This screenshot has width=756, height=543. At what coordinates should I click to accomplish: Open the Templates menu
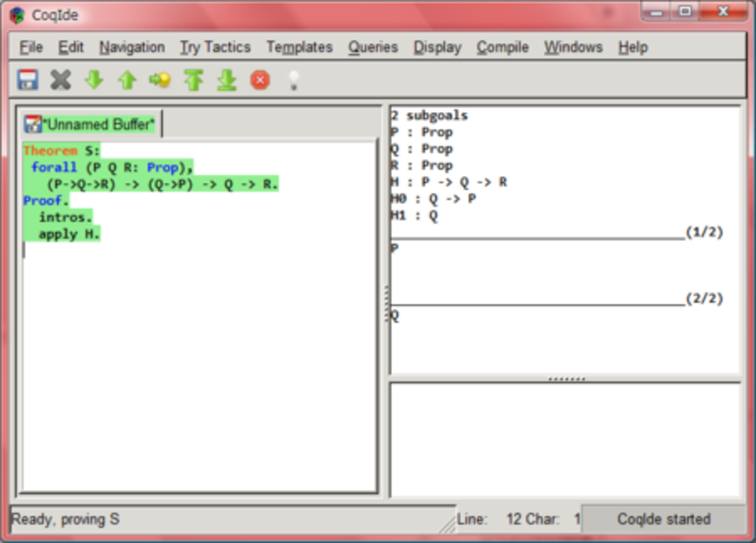tap(299, 47)
